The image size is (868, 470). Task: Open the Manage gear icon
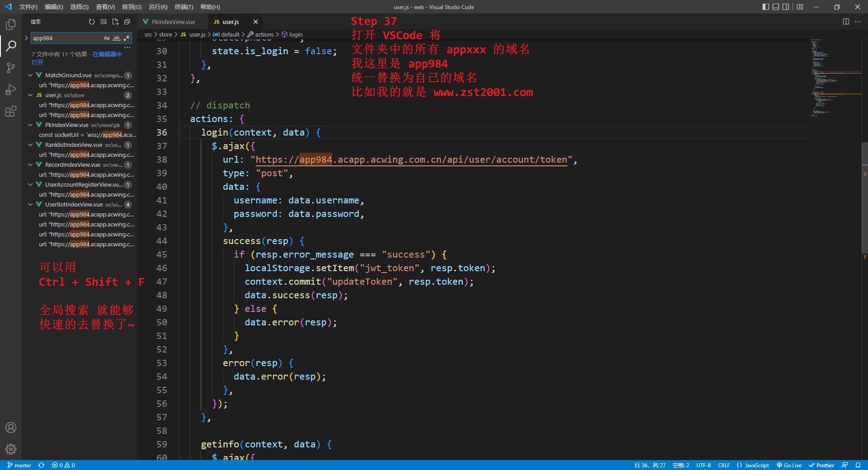tap(11, 449)
